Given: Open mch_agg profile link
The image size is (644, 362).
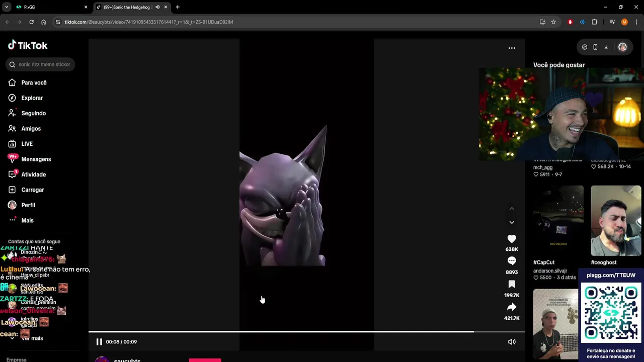Looking at the screenshot, I should [543, 167].
